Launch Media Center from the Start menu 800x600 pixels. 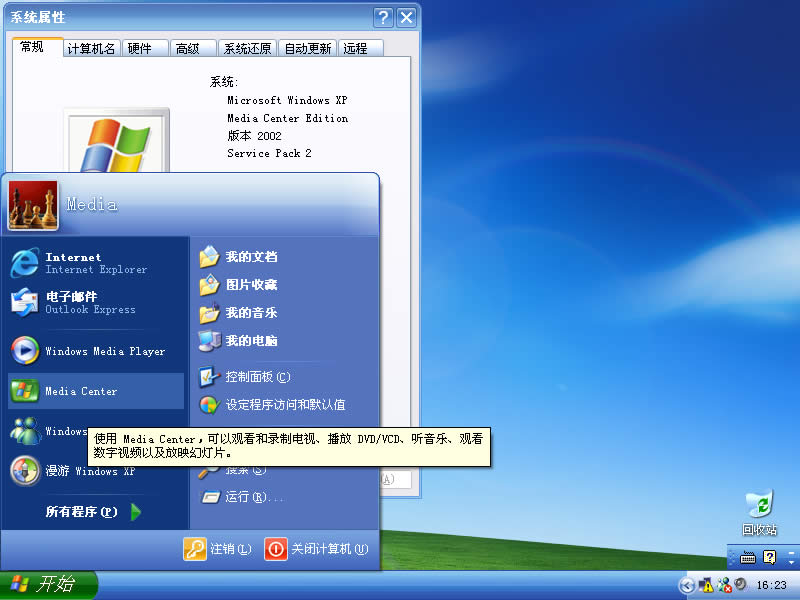[x=96, y=391]
